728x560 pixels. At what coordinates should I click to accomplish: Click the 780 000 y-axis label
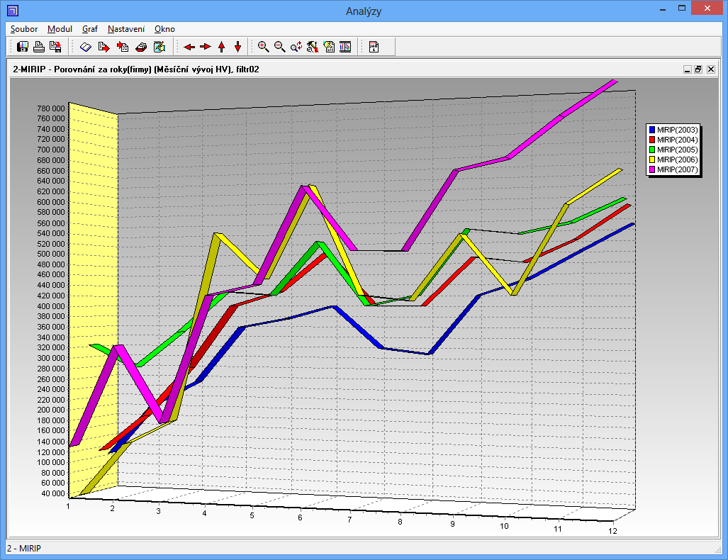pos(51,108)
